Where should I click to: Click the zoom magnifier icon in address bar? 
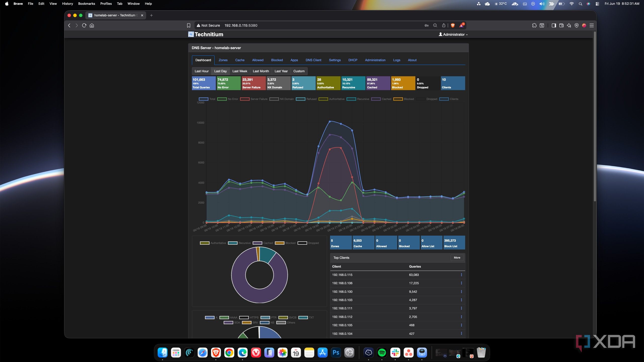coord(435,25)
